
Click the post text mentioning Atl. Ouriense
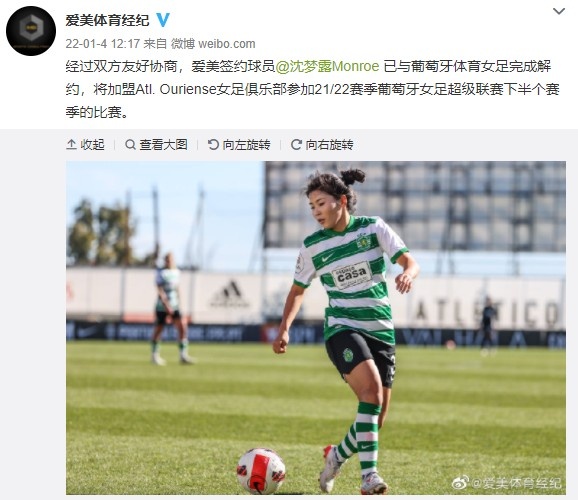313,89
